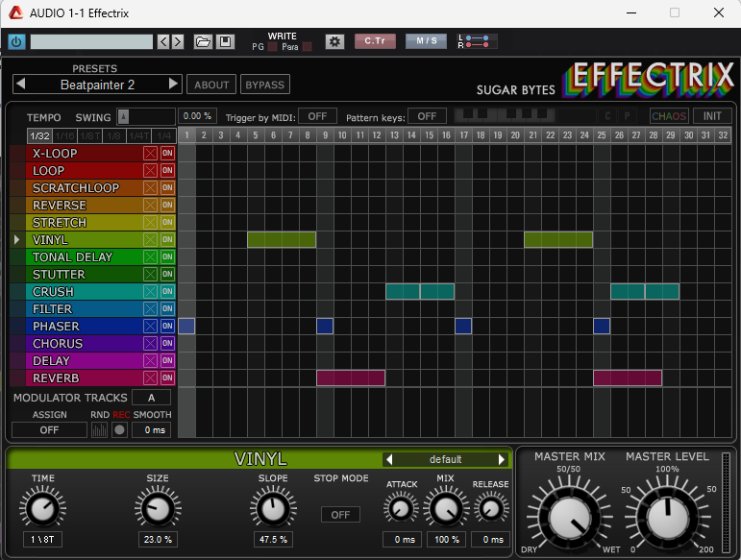
Task: Toggle CRUSH effect ON switch
Action: (167, 291)
